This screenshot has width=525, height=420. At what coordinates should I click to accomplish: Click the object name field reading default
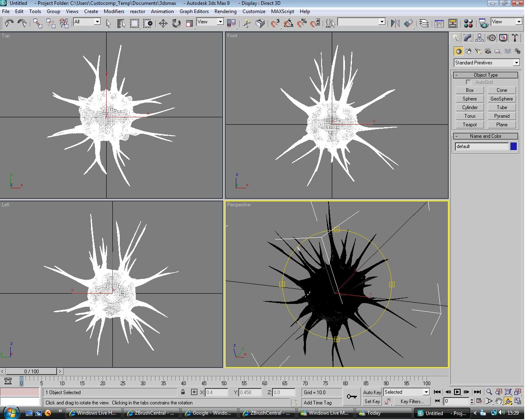[482, 146]
